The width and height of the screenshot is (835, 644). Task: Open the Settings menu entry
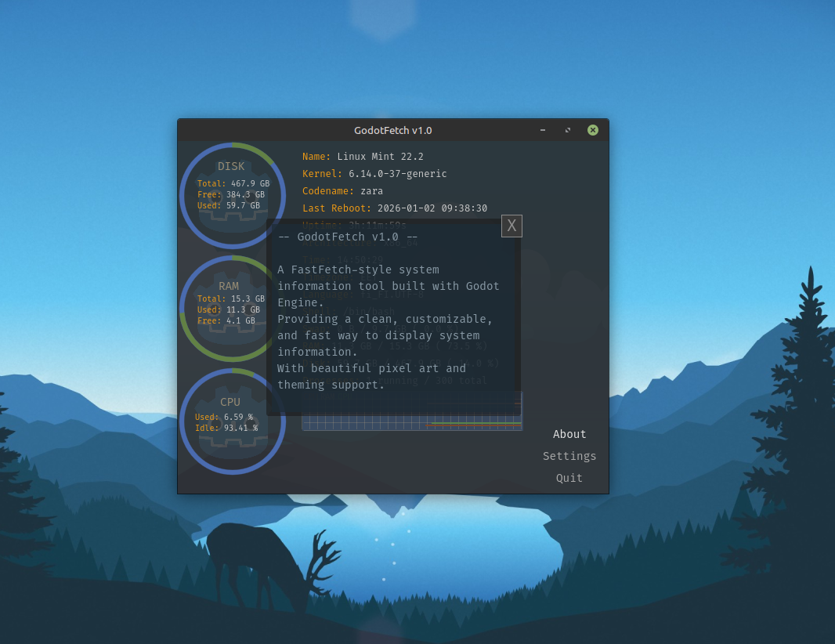click(x=569, y=456)
